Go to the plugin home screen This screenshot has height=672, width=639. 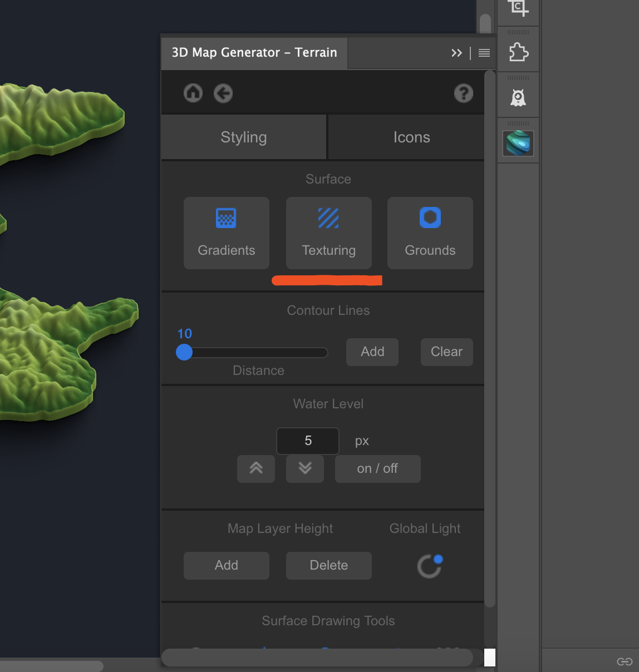[193, 93]
